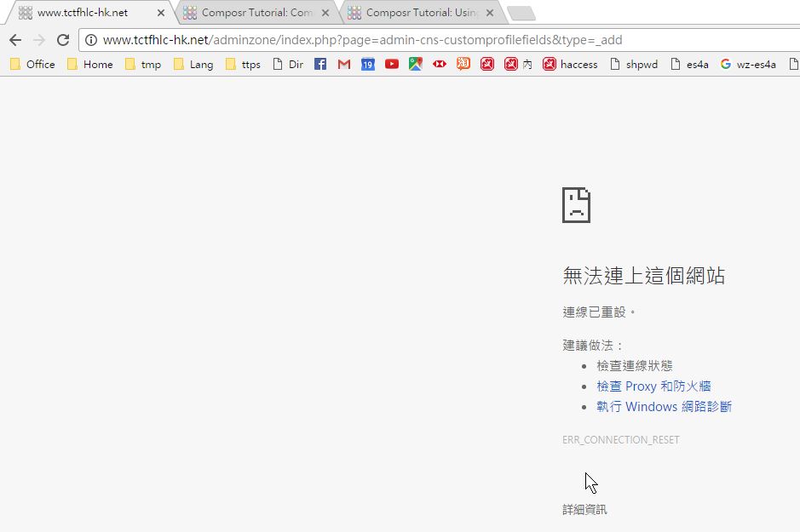Image resolution: width=800 pixels, height=532 pixels.
Task: Click the '詳細資訊' details button
Action: pyautogui.click(x=585, y=509)
